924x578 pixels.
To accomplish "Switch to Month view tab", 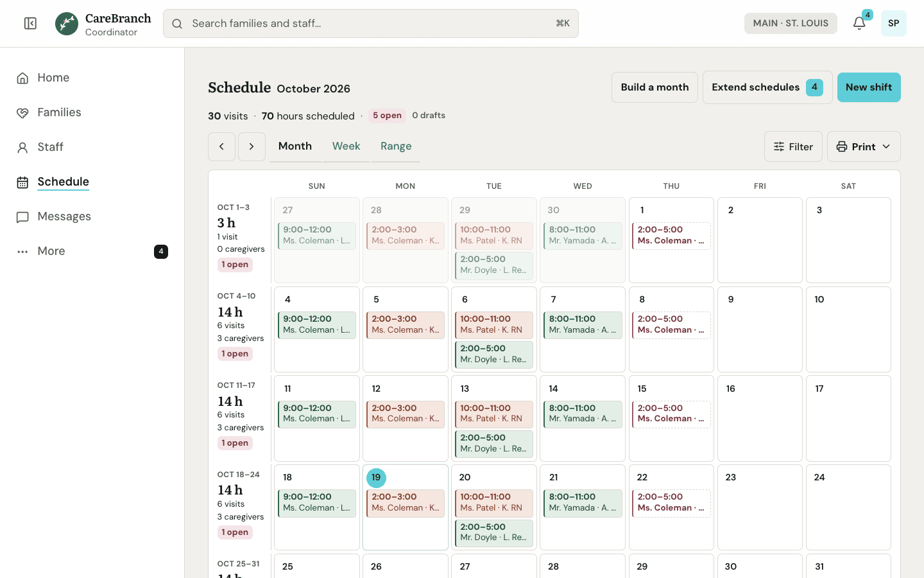I will (x=295, y=146).
